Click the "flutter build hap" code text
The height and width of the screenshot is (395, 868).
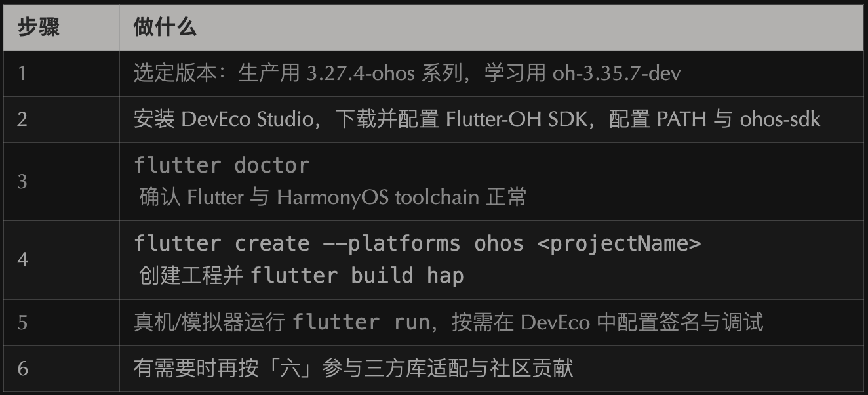click(x=357, y=276)
